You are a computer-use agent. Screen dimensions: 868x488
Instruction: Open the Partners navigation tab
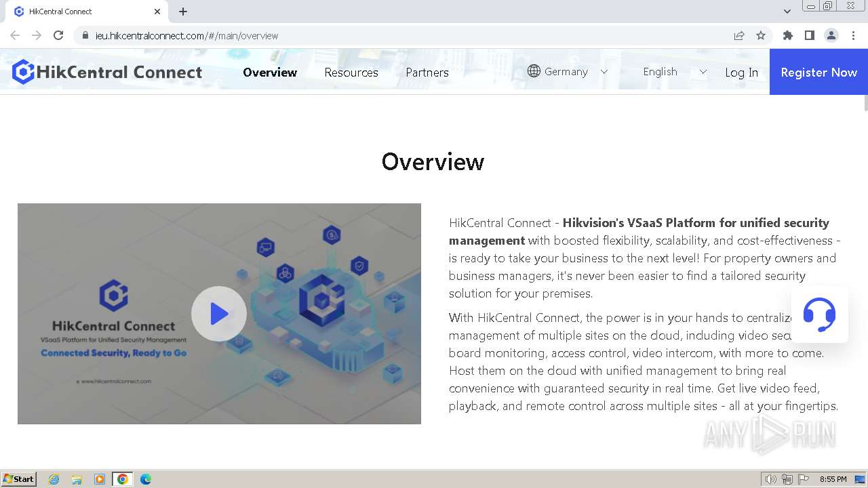(427, 73)
